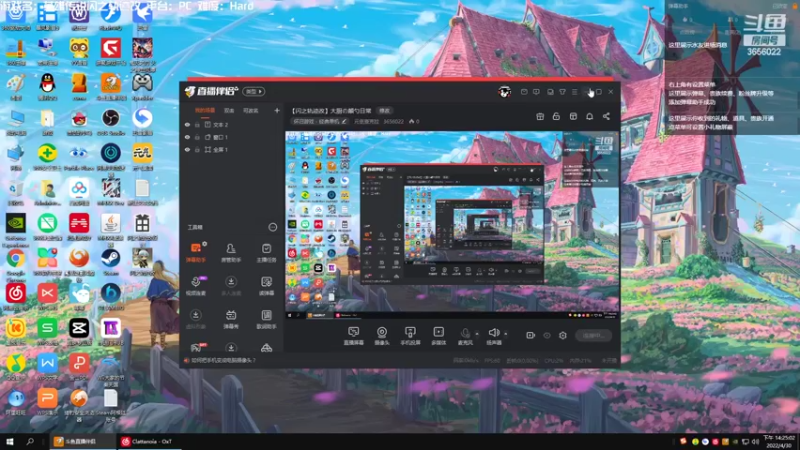Open the 弹幕秀 tool
This screenshot has height=450, width=800.
pyautogui.click(x=231, y=319)
